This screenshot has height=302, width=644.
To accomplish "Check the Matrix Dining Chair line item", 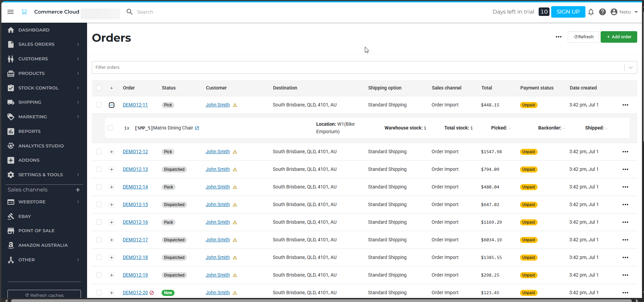I will (x=110, y=128).
